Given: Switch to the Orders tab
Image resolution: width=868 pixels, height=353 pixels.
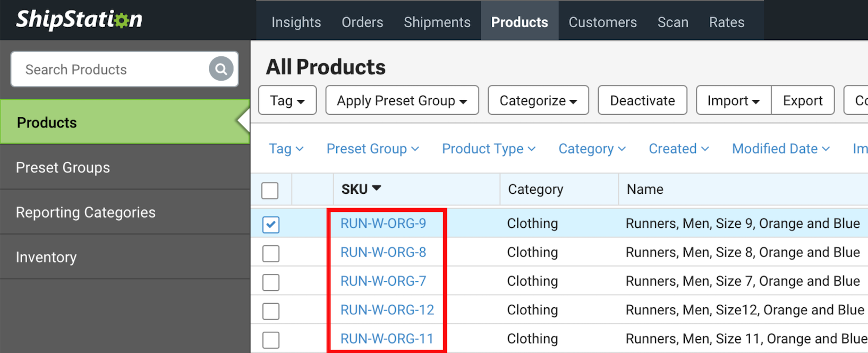Looking at the screenshot, I should (362, 22).
